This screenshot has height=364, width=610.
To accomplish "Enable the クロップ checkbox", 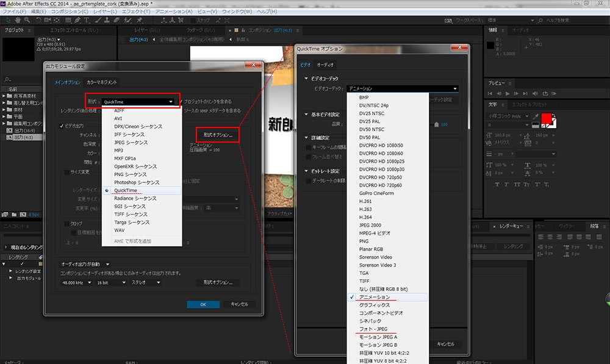I will [66, 224].
